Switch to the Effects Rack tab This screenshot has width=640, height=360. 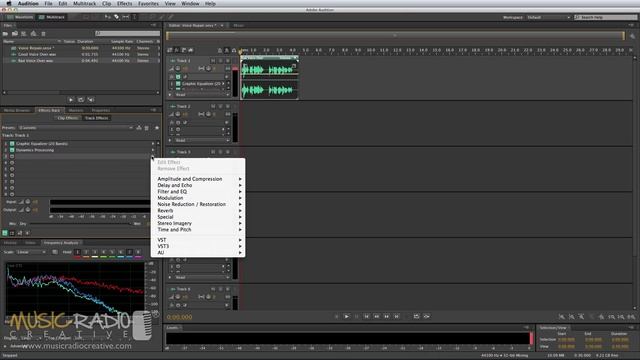pos(49,110)
